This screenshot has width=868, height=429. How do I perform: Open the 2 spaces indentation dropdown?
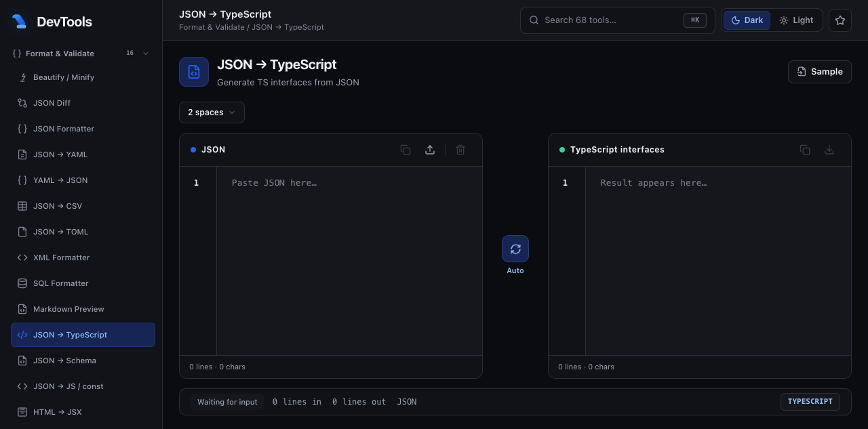pos(212,113)
